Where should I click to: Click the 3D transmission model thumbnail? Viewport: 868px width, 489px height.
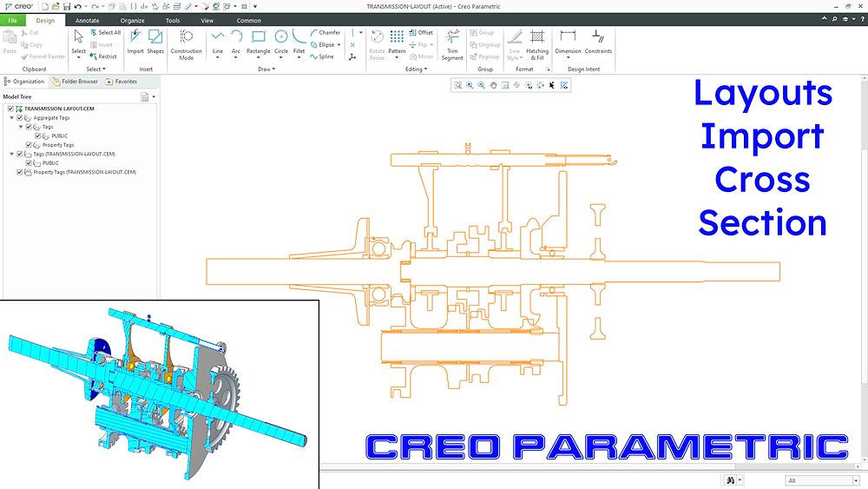click(x=160, y=394)
